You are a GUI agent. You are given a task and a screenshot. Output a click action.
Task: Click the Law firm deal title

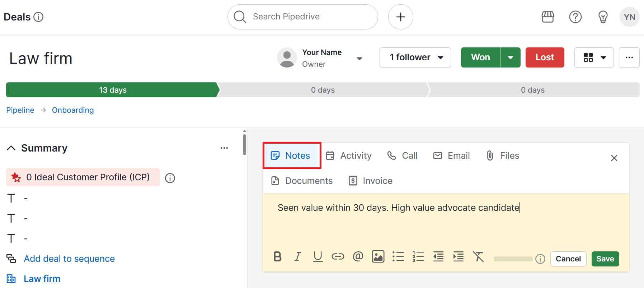pyautogui.click(x=41, y=58)
